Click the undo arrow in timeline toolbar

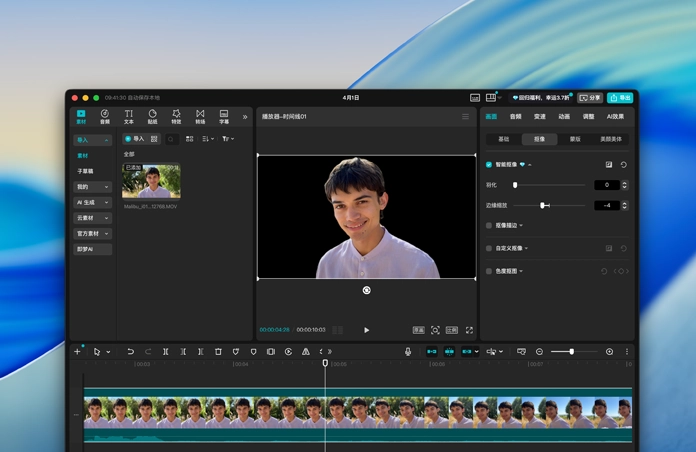coord(130,352)
